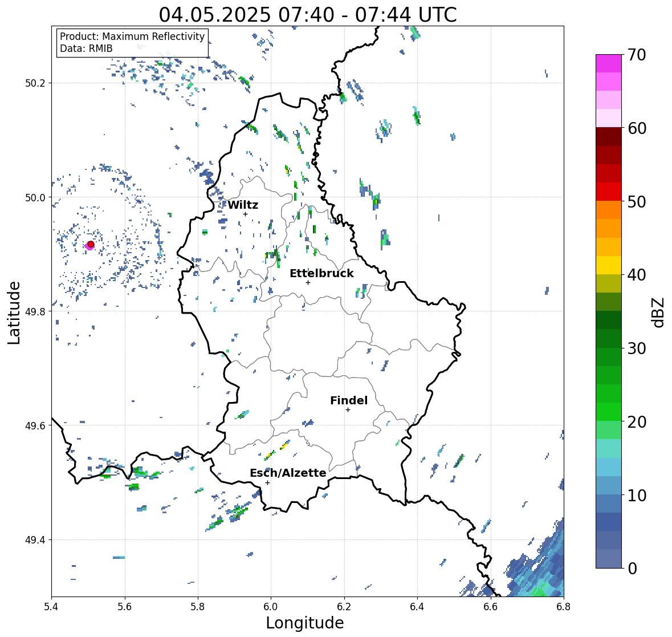Viewport: 672px width, 637px height.
Task: Click the longitude tick label 6.6
Action: [x=491, y=606]
